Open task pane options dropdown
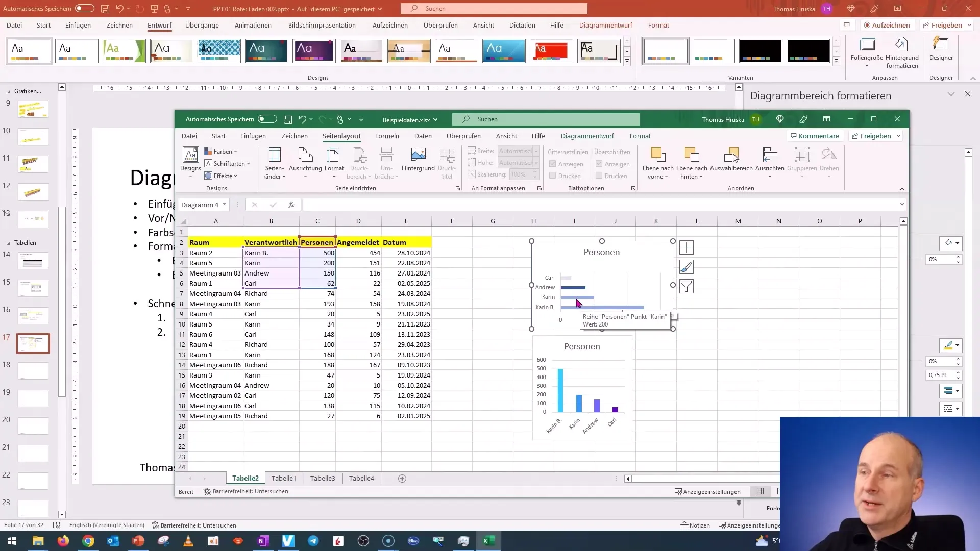980x551 pixels. pyautogui.click(x=951, y=94)
